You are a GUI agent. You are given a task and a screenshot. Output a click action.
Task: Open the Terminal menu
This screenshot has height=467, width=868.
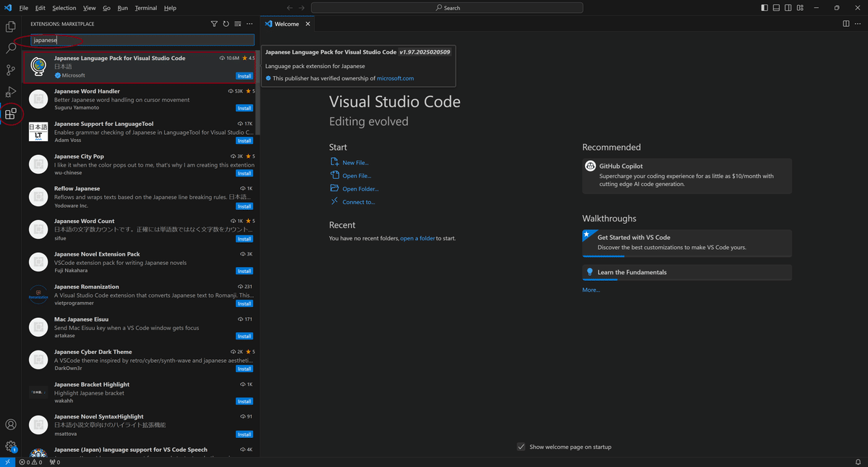[x=145, y=8]
